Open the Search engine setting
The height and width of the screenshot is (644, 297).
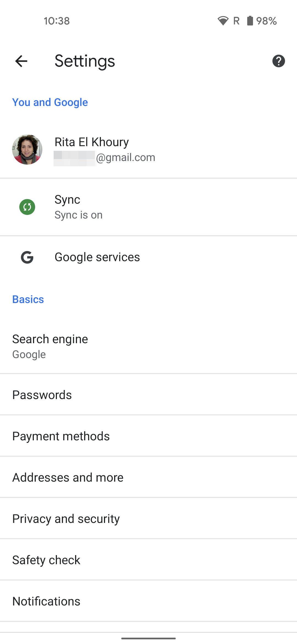pyautogui.click(x=110, y=346)
